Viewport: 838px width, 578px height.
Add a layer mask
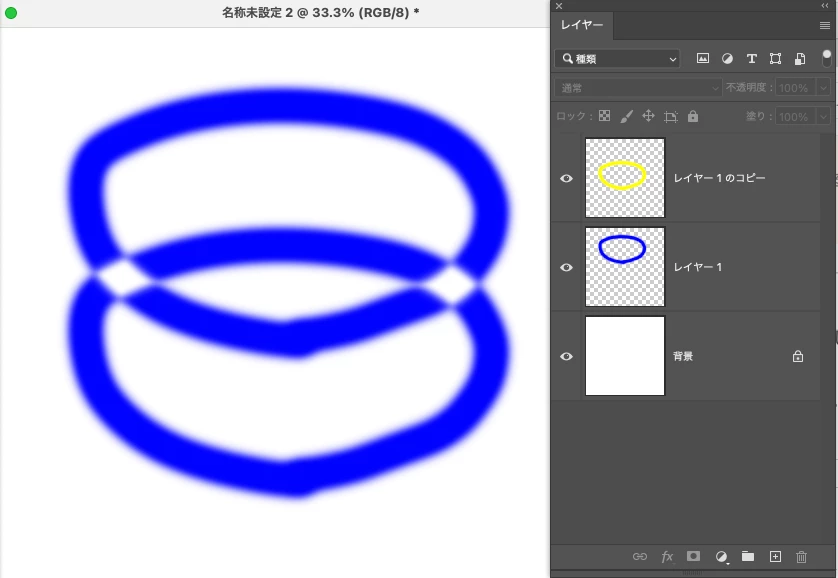[693, 556]
